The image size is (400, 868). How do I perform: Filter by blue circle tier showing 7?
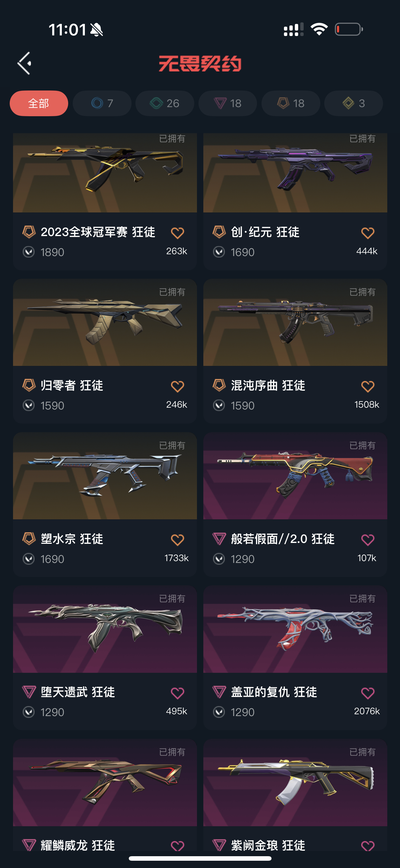(x=102, y=103)
